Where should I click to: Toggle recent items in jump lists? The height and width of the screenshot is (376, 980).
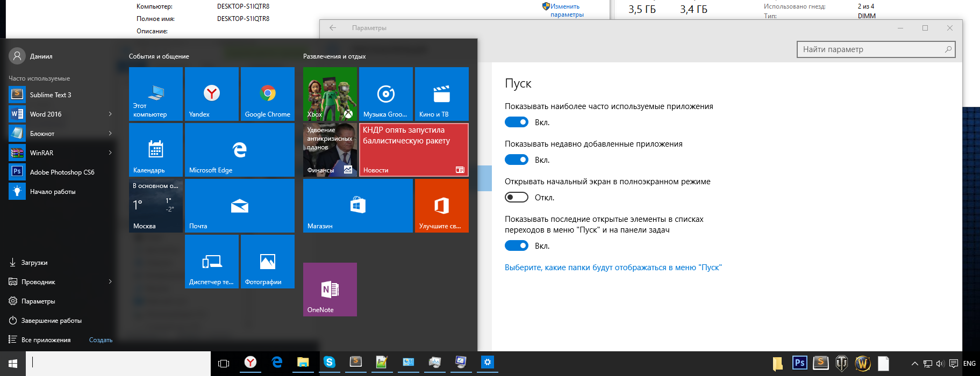pos(517,246)
